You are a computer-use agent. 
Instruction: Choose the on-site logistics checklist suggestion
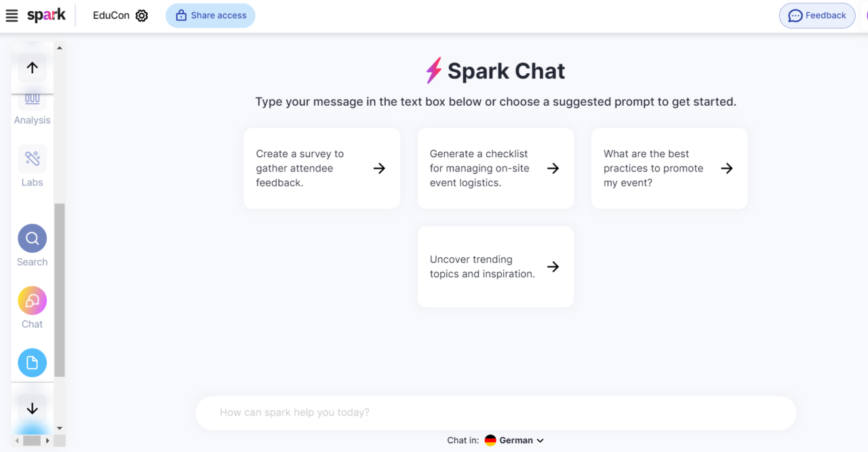coord(495,168)
